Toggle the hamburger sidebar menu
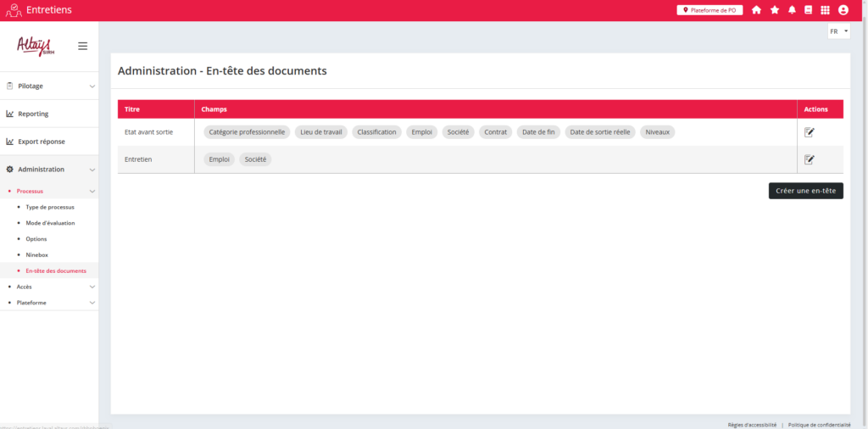Image resolution: width=868 pixels, height=429 pixels. [82, 46]
